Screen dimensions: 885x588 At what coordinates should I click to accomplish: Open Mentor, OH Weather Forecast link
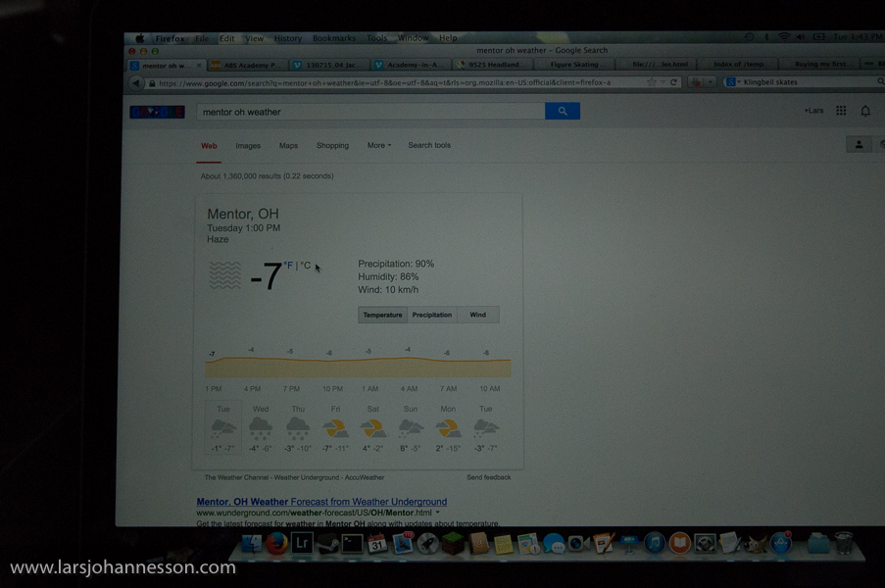click(321, 502)
